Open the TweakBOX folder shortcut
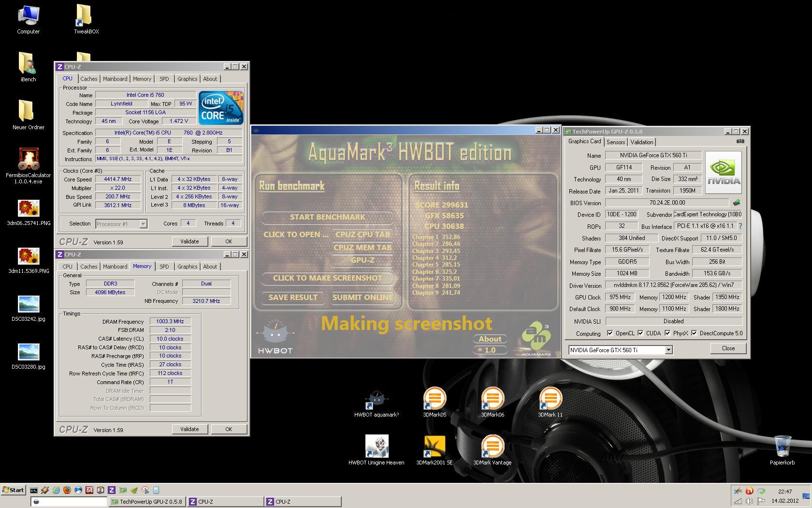The height and width of the screenshot is (508, 812). (x=87, y=19)
